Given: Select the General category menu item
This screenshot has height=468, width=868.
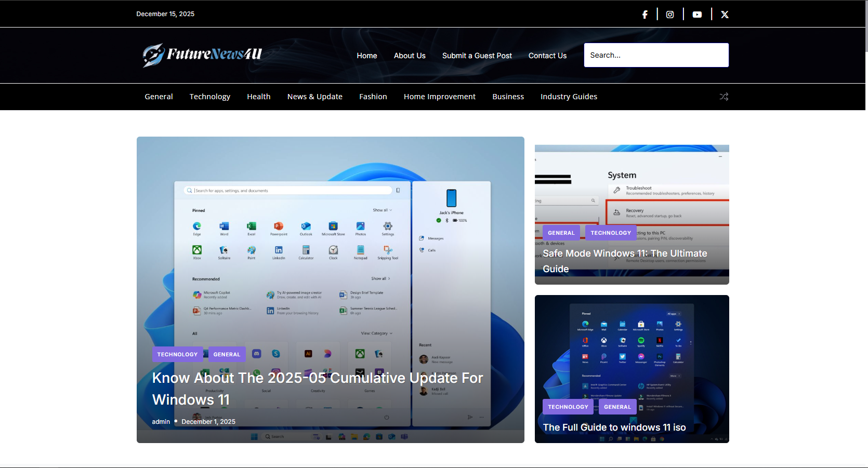Looking at the screenshot, I should pos(159,97).
